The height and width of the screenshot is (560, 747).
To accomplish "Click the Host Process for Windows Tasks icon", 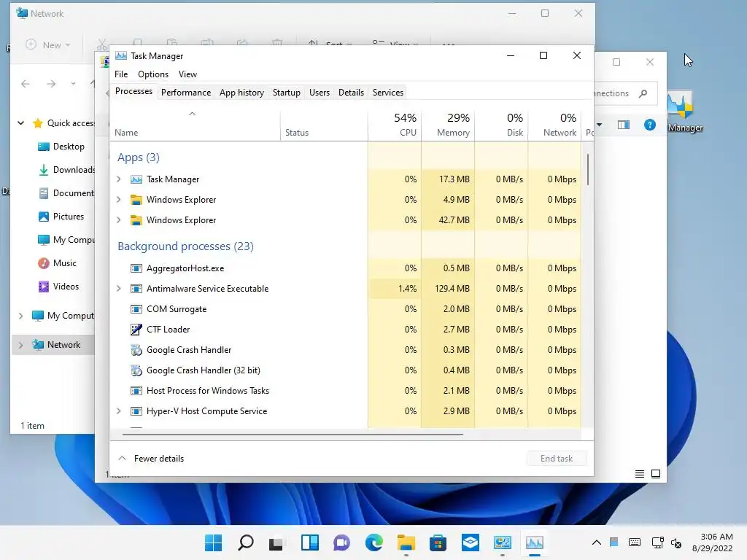I will pyautogui.click(x=136, y=391).
